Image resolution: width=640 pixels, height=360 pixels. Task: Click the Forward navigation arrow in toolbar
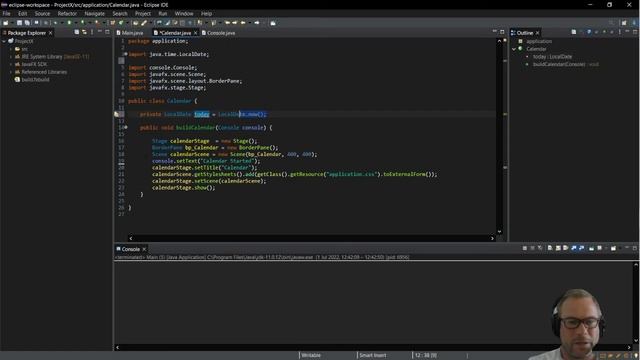point(257,23)
